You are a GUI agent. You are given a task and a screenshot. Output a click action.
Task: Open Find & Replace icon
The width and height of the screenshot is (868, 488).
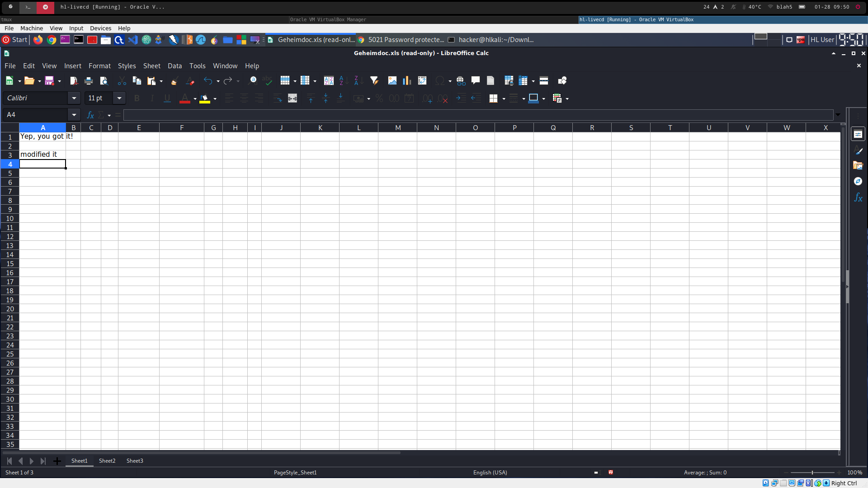point(252,81)
